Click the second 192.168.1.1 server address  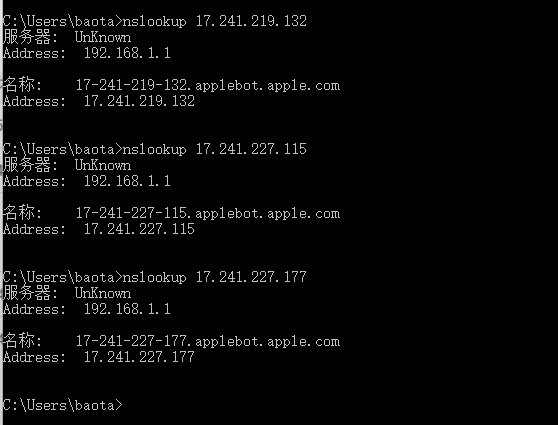pyautogui.click(x=127, y=181)
